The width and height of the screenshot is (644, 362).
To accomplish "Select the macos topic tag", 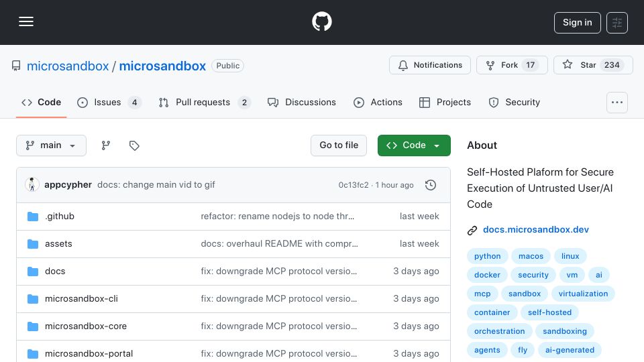I will click(x=531, y=256).
